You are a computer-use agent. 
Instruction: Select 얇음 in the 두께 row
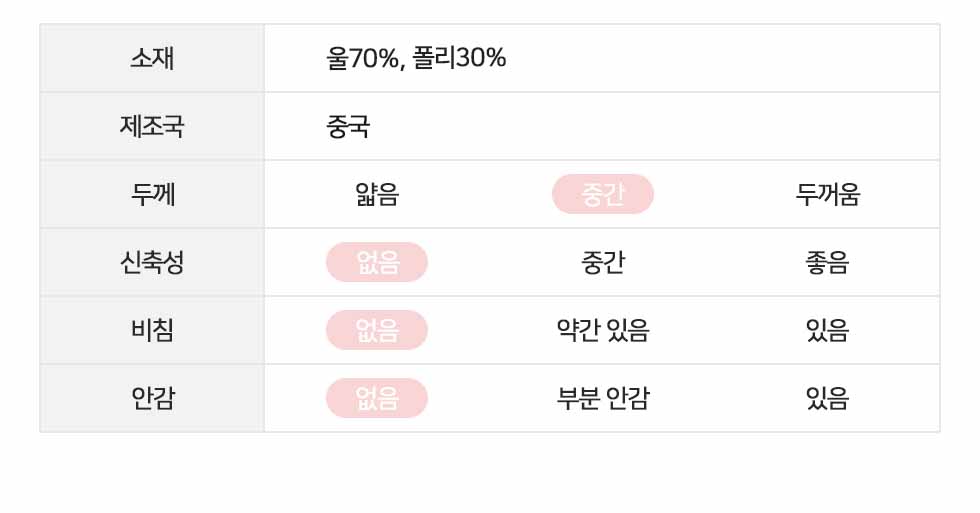pos(377,194)
